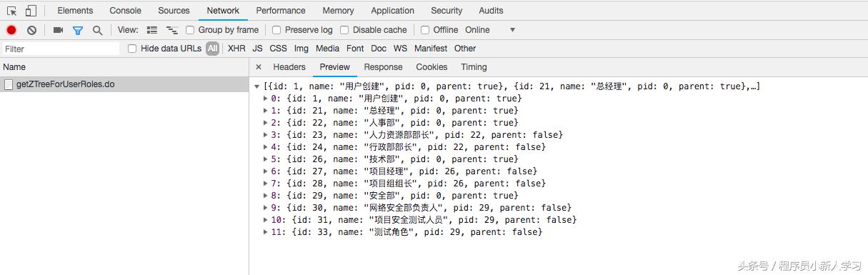This screenshot has height=275, width=868.
Task: Toggle the filter funnel icon
Action: coord(78,30)
